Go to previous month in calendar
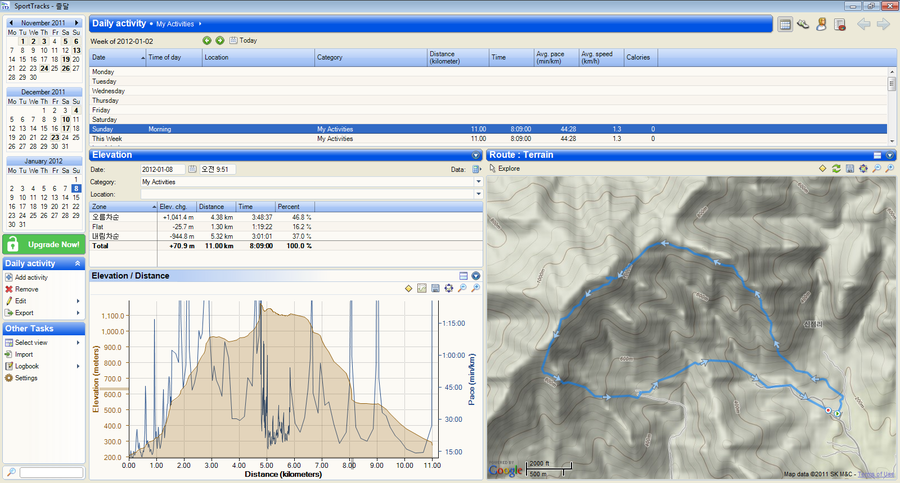900x483 pixels. pos(11,23)
